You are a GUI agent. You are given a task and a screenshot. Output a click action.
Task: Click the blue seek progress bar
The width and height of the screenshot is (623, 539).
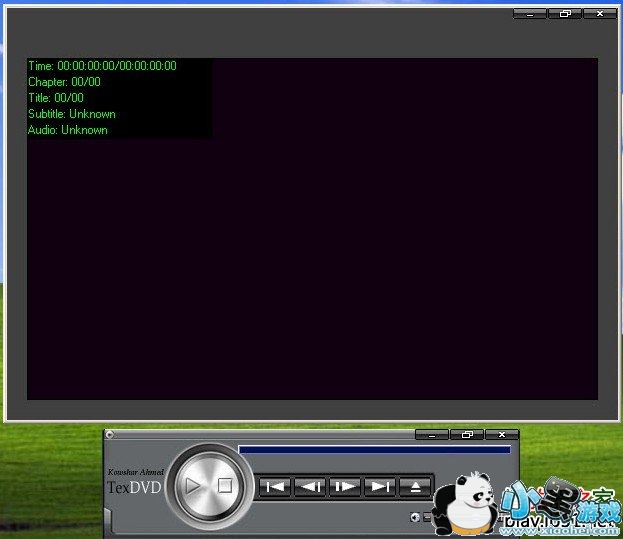click(x=374, y=450)
